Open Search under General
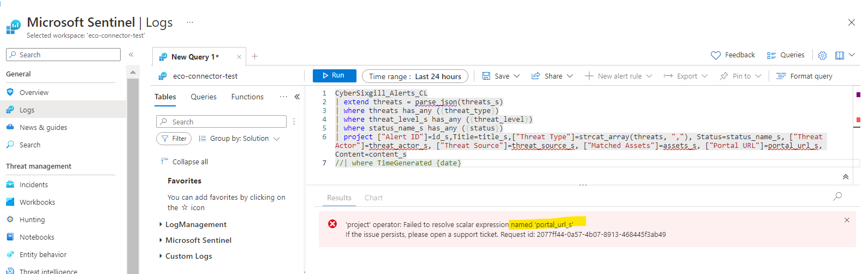 pos(29,145)
